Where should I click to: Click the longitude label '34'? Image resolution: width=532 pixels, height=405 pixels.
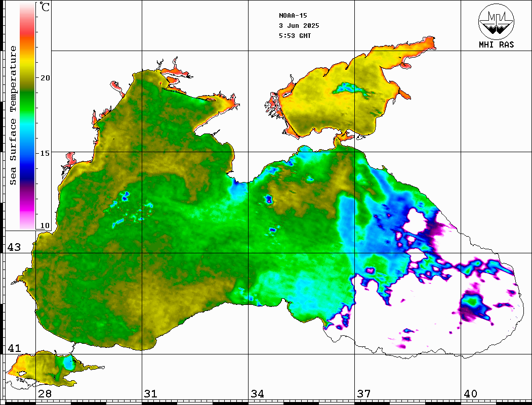(x=257, y=394)
